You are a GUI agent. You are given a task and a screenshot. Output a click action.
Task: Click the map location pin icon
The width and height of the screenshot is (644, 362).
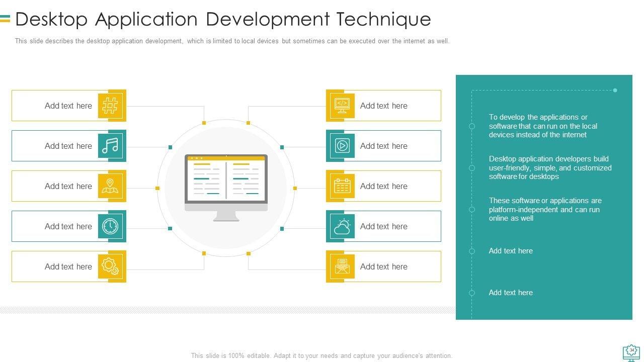pos(110,186)
